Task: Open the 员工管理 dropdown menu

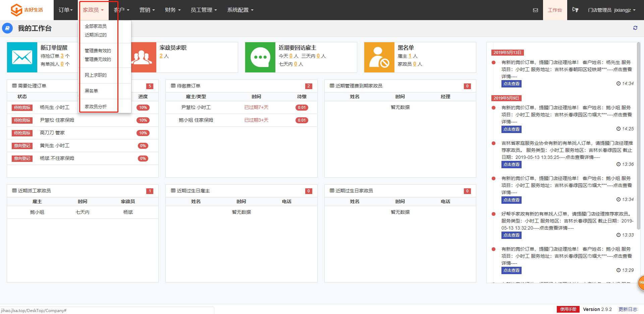Action: pyautogui.click(x=204, y=10)
